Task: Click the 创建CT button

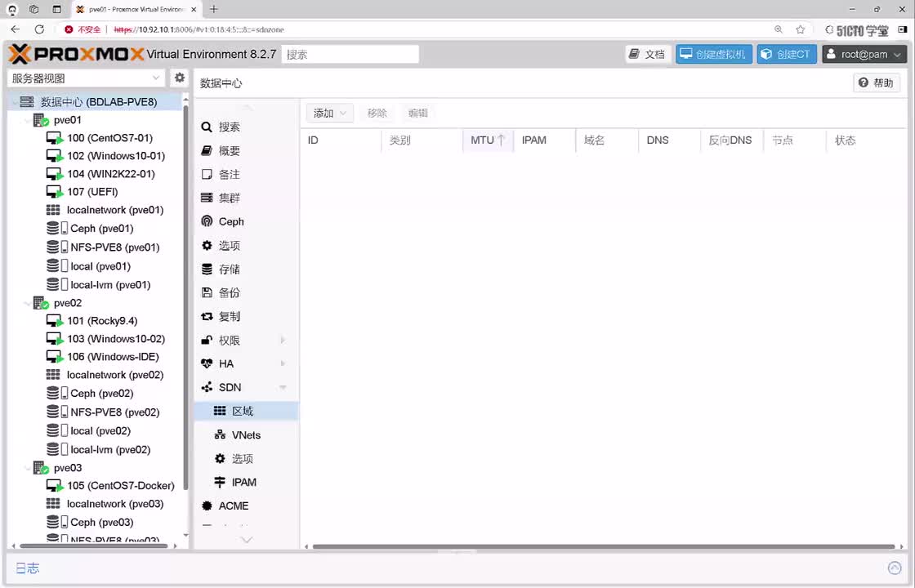Action: tap(787, 54)
